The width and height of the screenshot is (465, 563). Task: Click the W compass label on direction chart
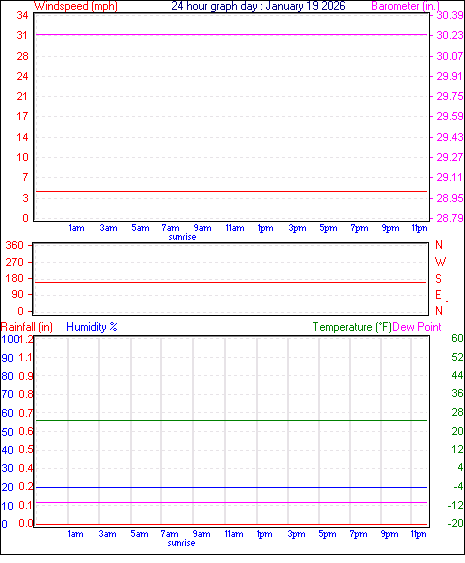tap(440, 262)
